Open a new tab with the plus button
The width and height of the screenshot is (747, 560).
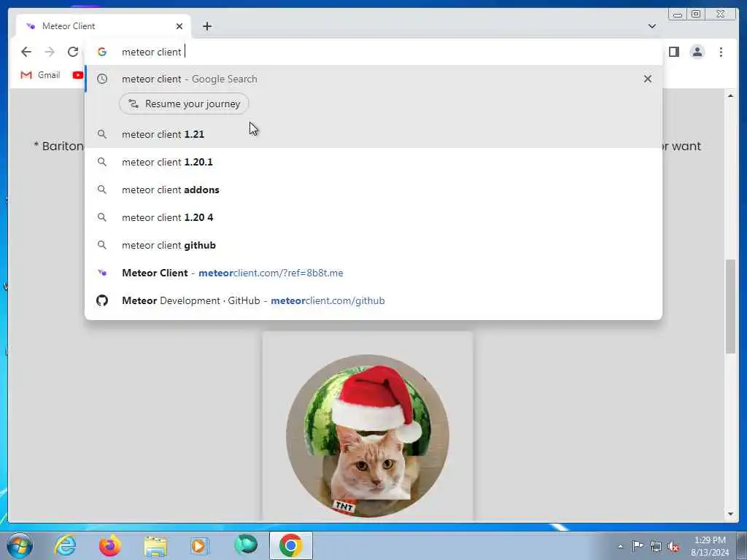pyautogui.click(x=206, y=26)
